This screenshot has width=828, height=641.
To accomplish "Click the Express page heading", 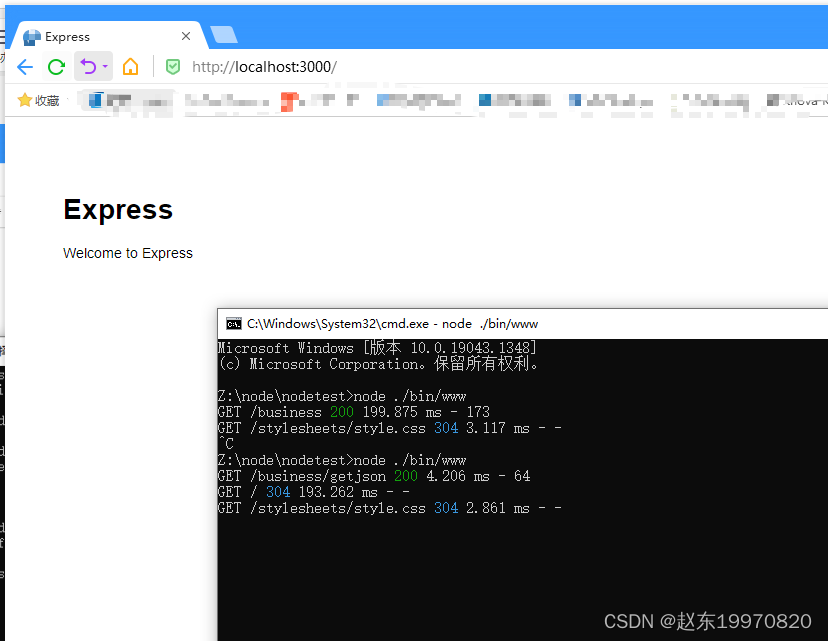I will point(118,210).
